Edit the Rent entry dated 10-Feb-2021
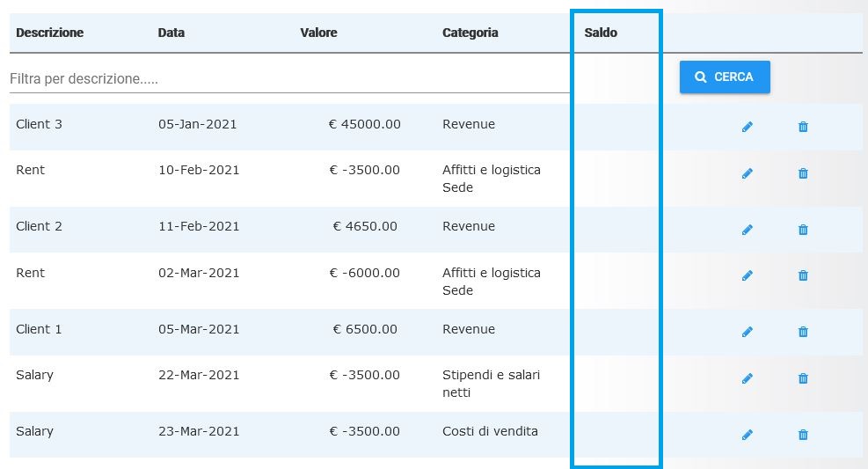The image size is (868, 469). tap(748, 173)
